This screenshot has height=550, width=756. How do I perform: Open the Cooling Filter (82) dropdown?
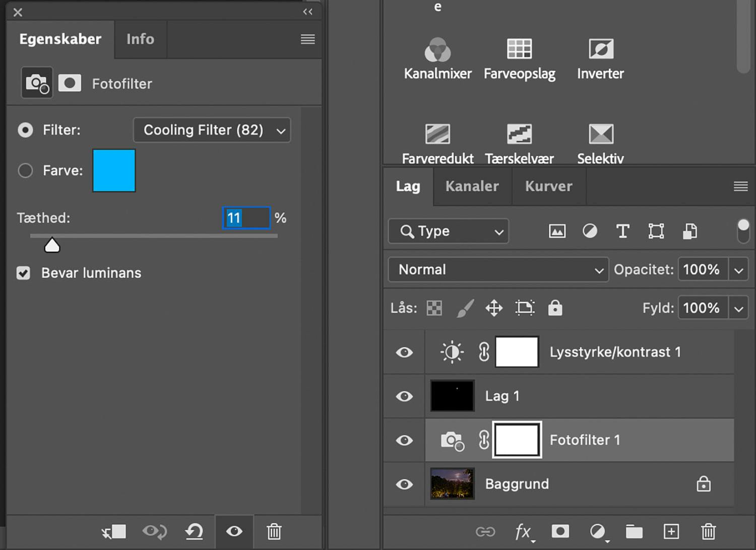(212, 131)
